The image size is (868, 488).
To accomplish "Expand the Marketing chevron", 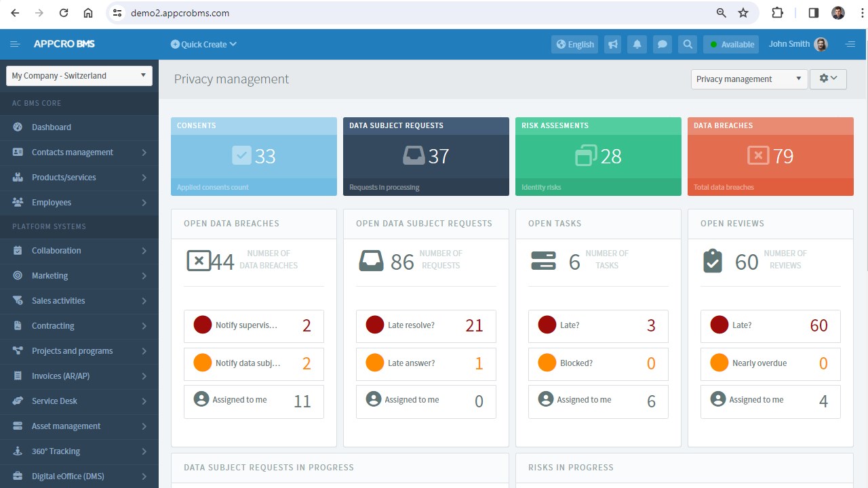I will tap(144, 276).
